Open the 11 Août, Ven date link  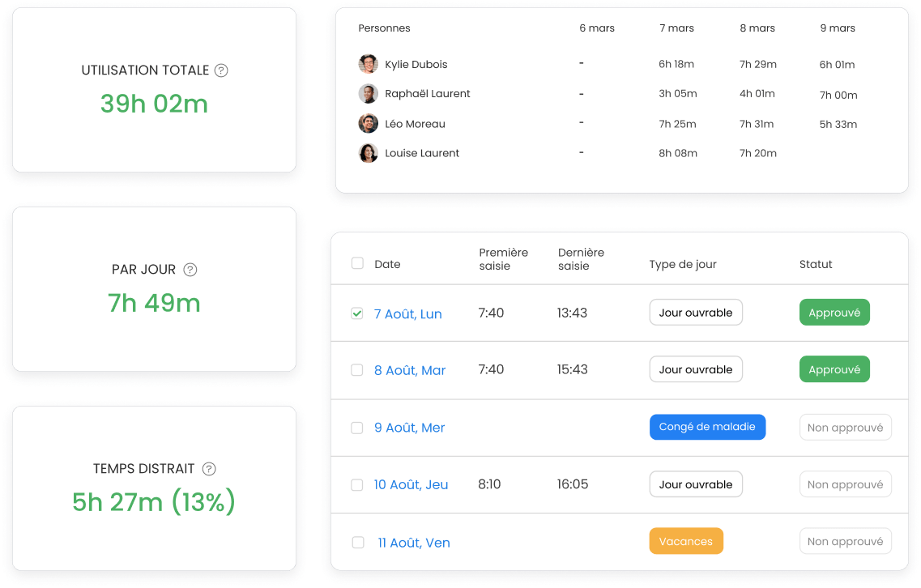click(x=413, y=543)
